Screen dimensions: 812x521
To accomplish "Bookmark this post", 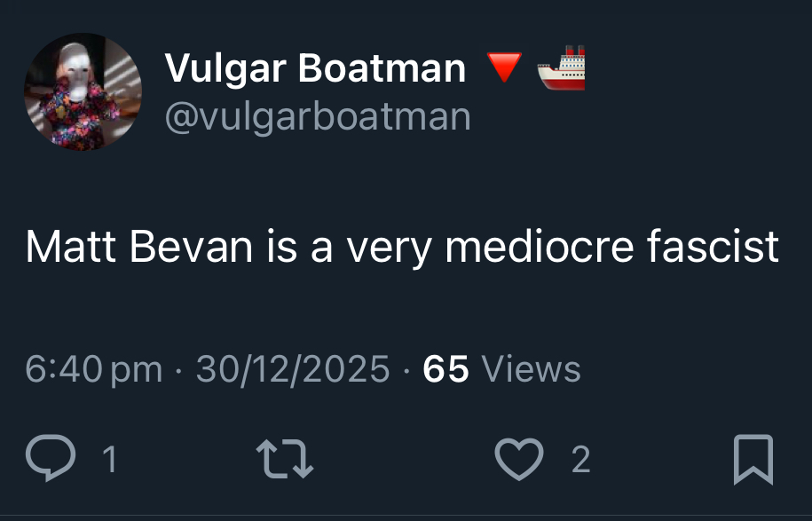I will [x=753, y=459].
